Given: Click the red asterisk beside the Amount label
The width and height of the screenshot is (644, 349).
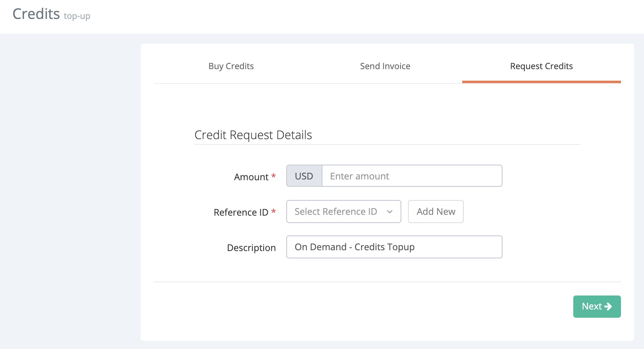Looking at the screenshot, I should click(273, 177).
